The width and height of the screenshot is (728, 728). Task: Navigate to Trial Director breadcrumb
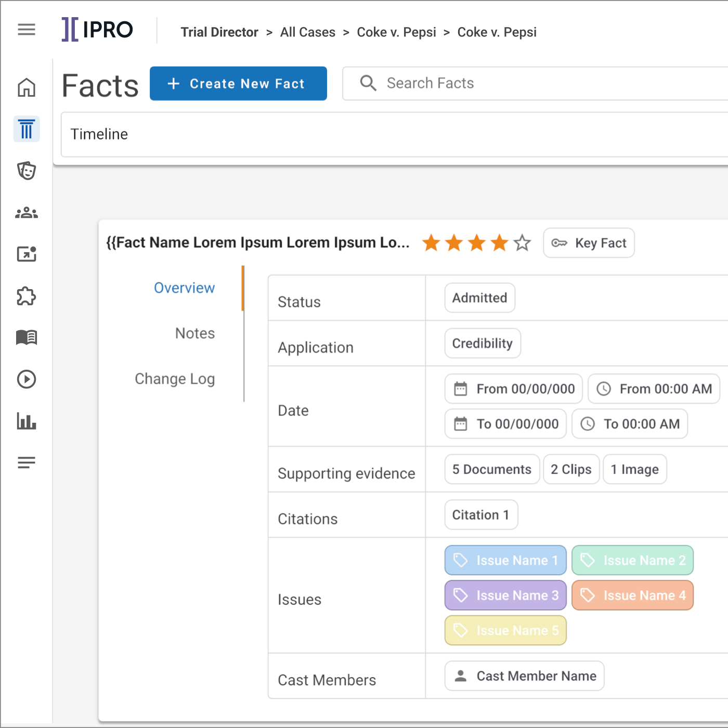coord(219,32)
